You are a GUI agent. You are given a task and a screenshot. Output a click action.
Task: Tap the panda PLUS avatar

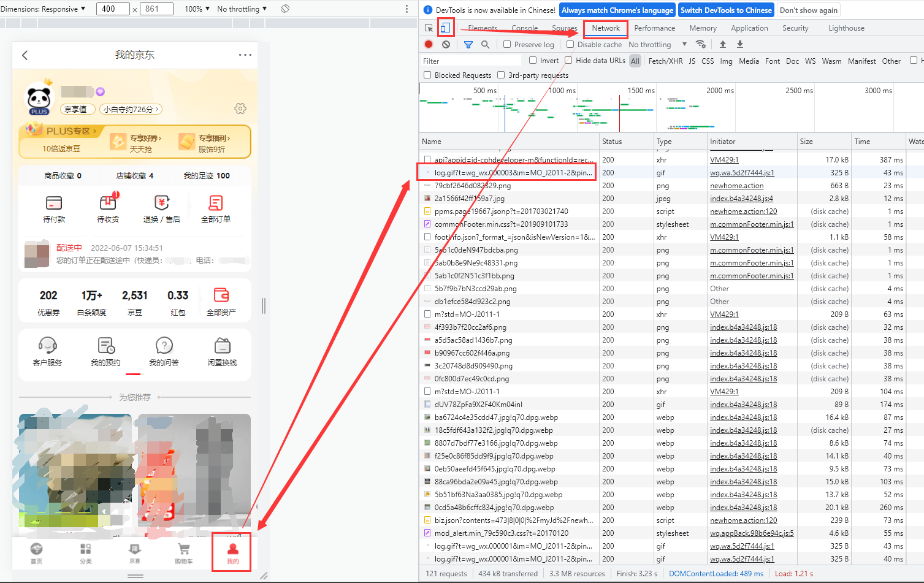pos(39,98)
